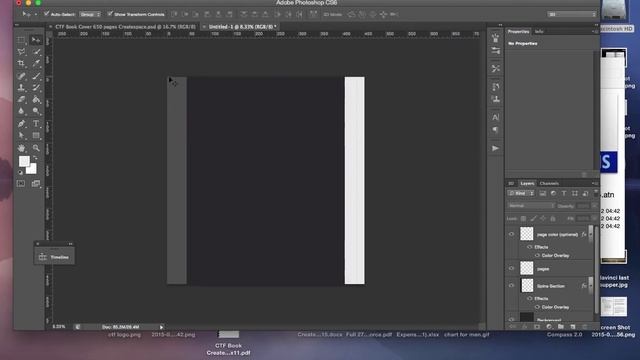Click the Opacity value field
Screen dimensions: 640x360
[x=583, y=206]
